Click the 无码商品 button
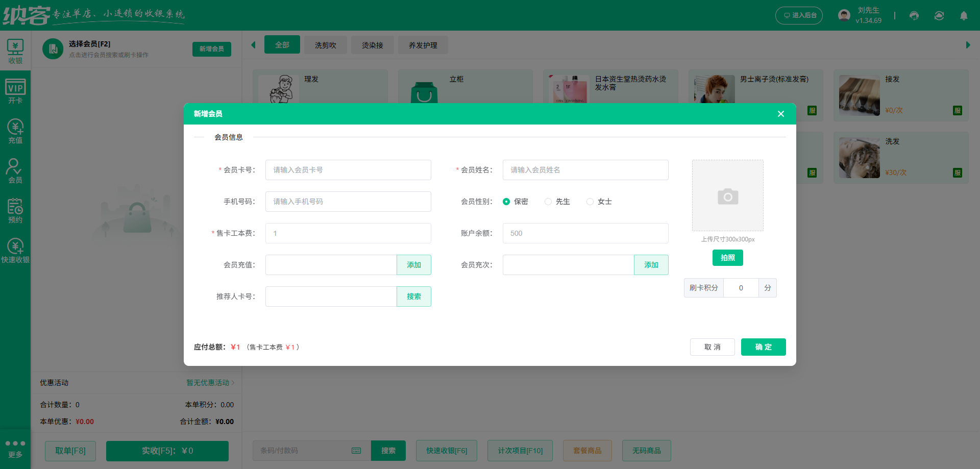The width and height of the screenshot is (980, 469). (647, 451)
